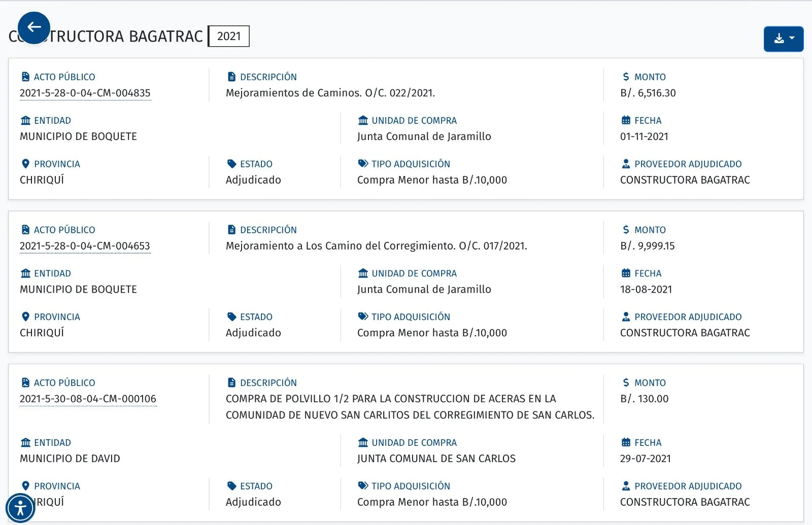Click dollar Monto icon above B/. 130.00

point(626,382)
